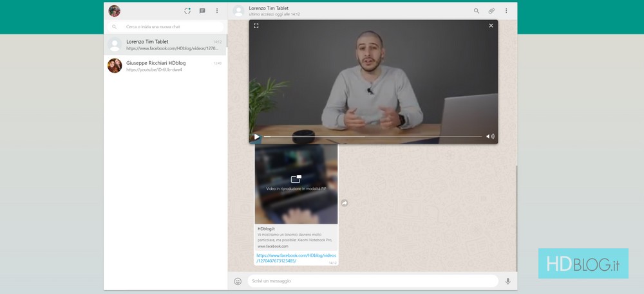This screenshot has height=294, width=644.
Task: Expand the PiP video to fullscreen
Action: [x=256, y=26]
